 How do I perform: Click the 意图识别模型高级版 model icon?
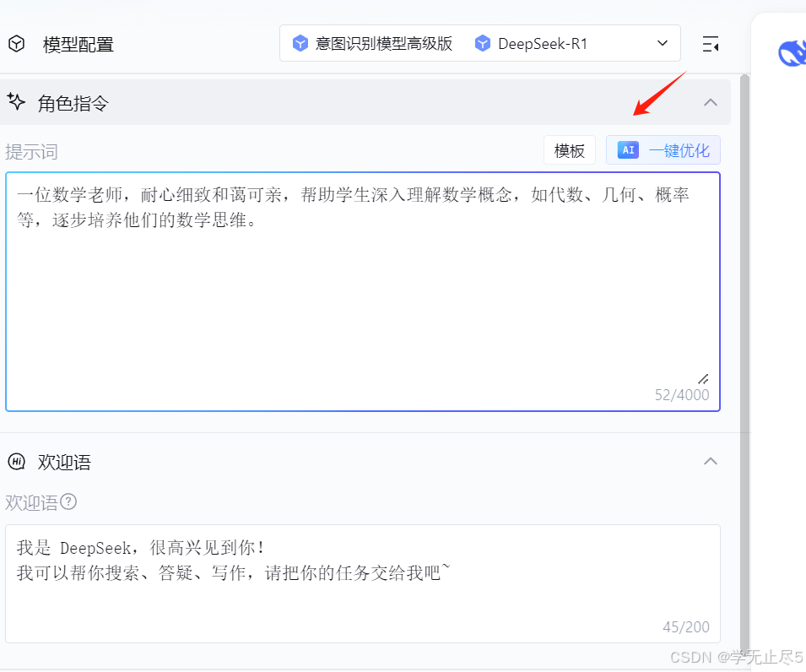300,44
